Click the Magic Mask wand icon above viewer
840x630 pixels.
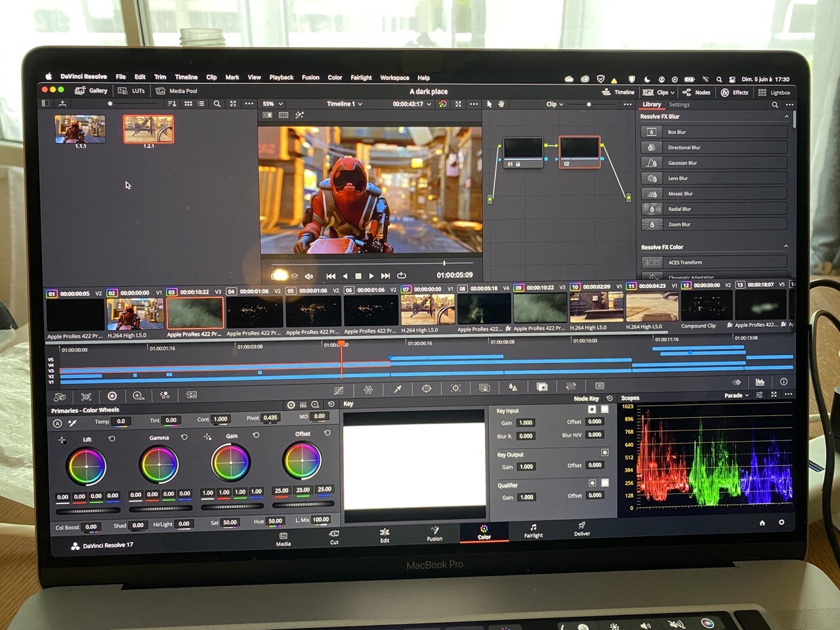pos(299,115)
